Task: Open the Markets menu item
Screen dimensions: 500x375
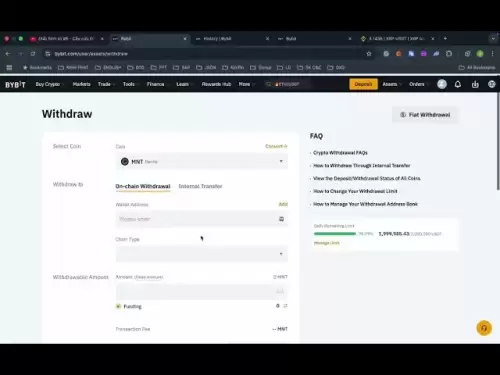Action: tap(81, 84)
